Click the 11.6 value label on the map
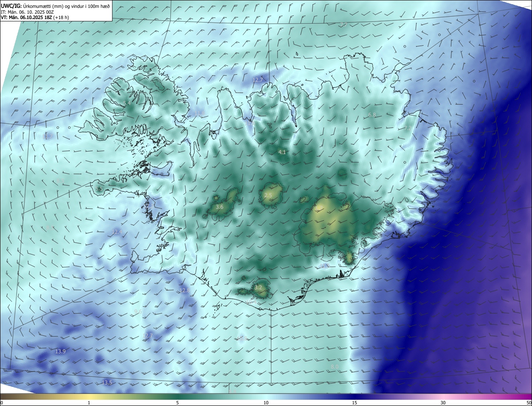This screenshot has height=406, width=532. (x=199, y=113)
